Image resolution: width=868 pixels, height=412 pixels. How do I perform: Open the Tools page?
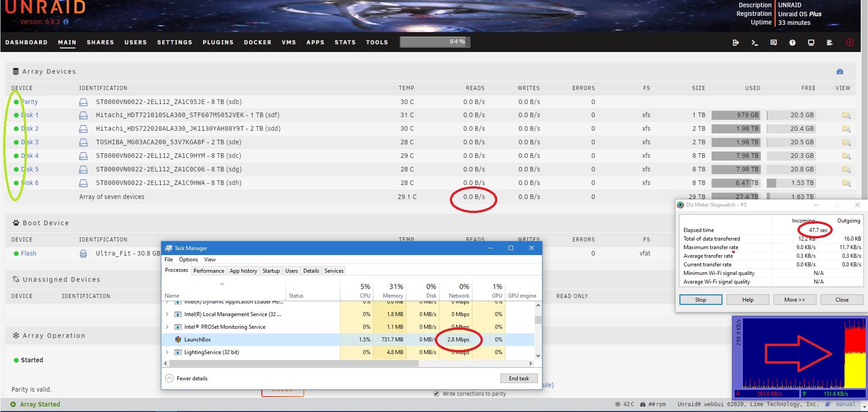click(x=377, y=43)
